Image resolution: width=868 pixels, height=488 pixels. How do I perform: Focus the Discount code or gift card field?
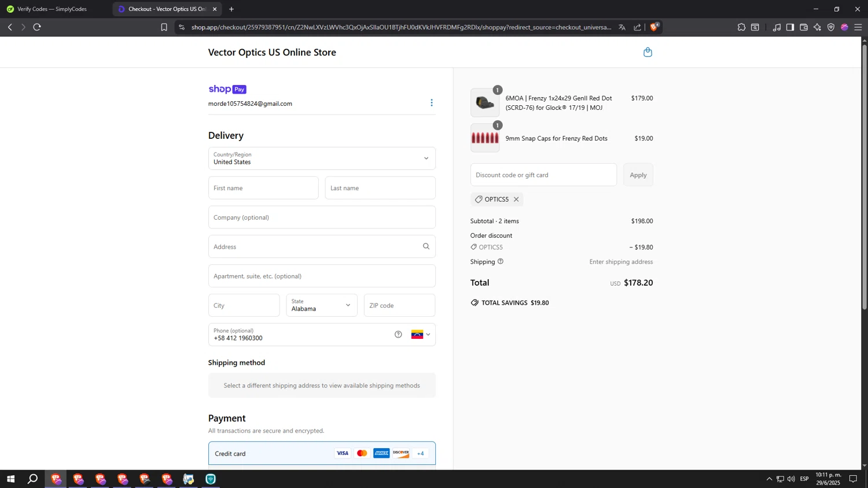point(543,175)
